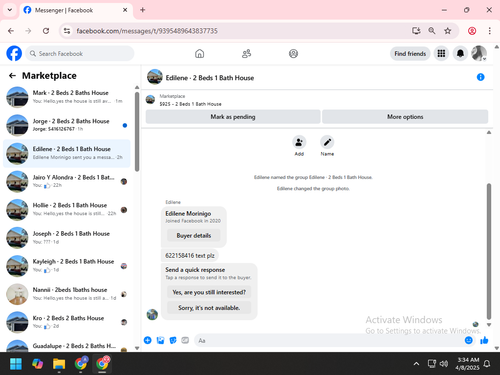This screenshot has height=375, width=500.
Task: Click the chat list scrollbar
Action: tap(137, 132)
